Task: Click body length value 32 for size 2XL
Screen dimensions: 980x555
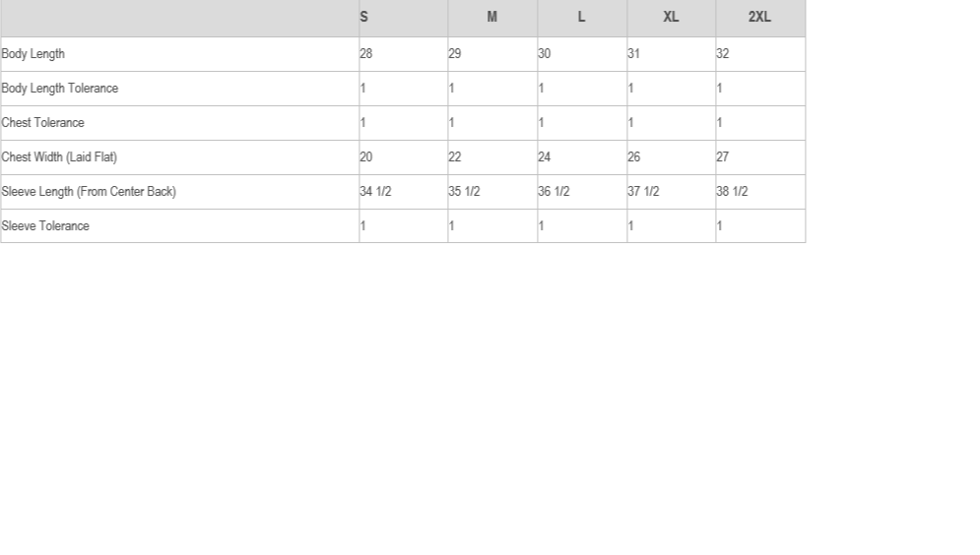Action: pos(723,54)
